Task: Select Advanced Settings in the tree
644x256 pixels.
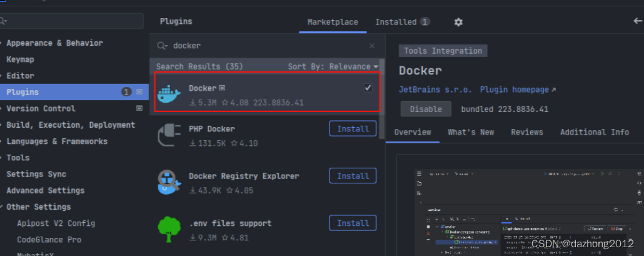Action: [46, 191]
